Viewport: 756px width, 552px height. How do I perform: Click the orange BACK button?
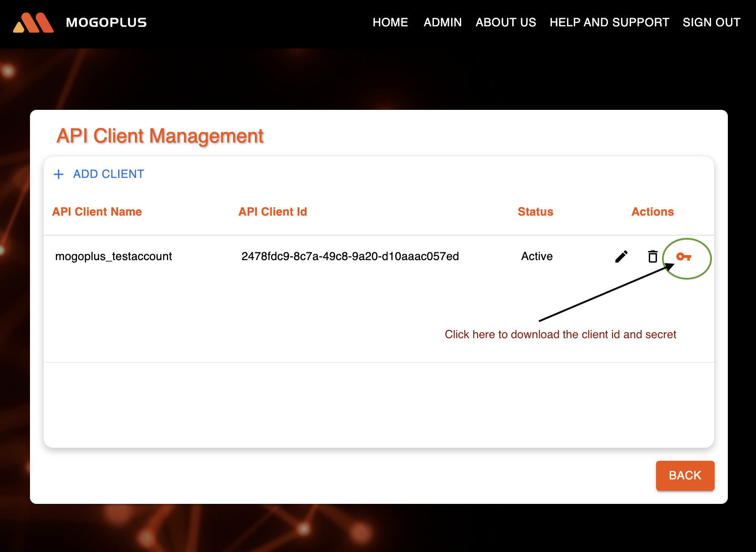(685, 475)
